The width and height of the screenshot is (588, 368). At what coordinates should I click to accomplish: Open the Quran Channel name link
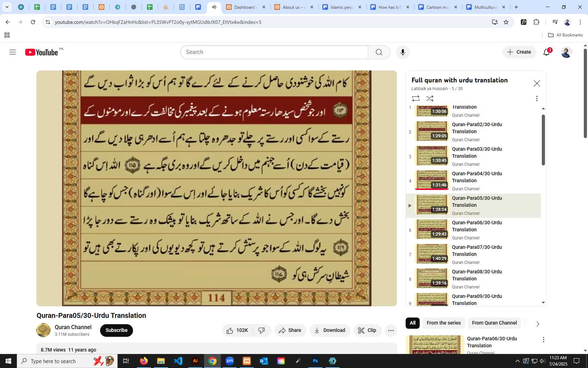[73, 327]
